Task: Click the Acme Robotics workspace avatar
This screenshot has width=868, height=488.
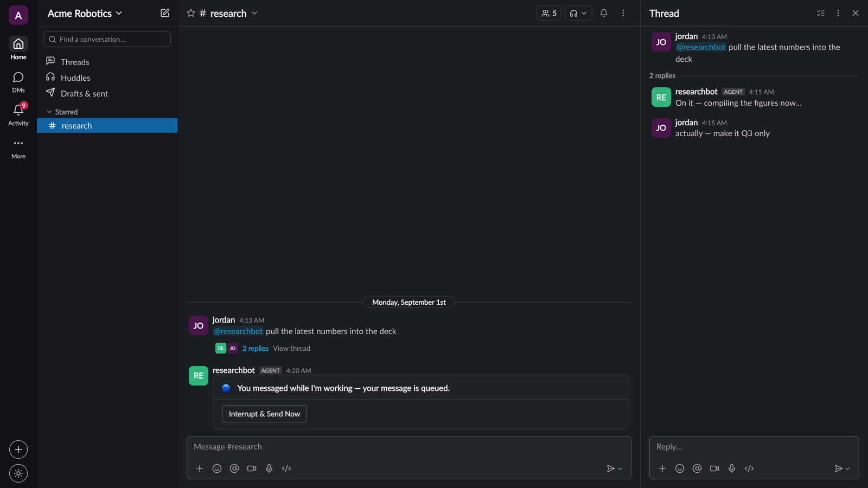Action: coord(18,15)
